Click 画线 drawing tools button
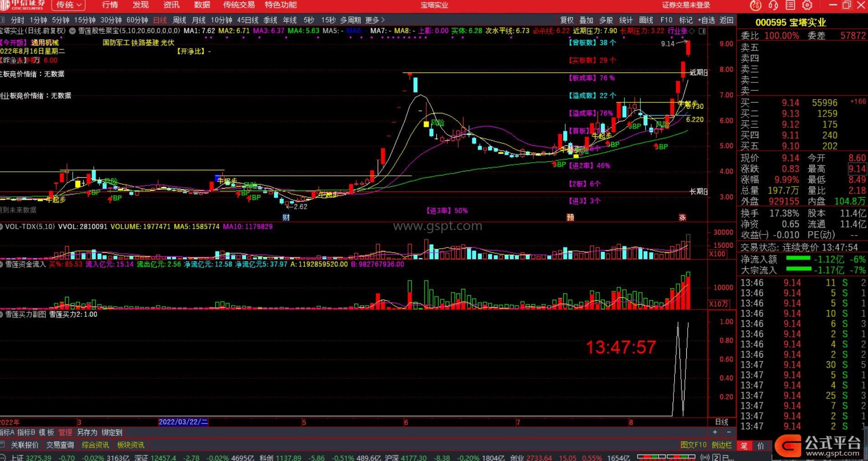Viewport: 868px width, 461px height. [646, 20]
